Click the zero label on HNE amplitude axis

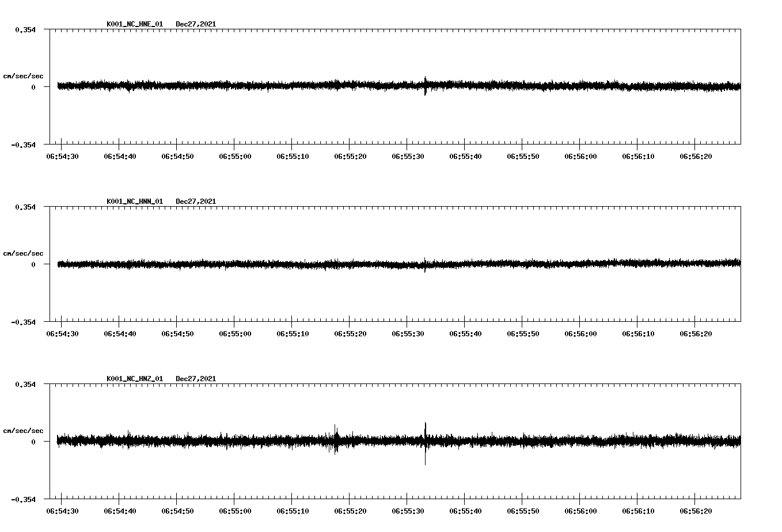coord(33,87)
